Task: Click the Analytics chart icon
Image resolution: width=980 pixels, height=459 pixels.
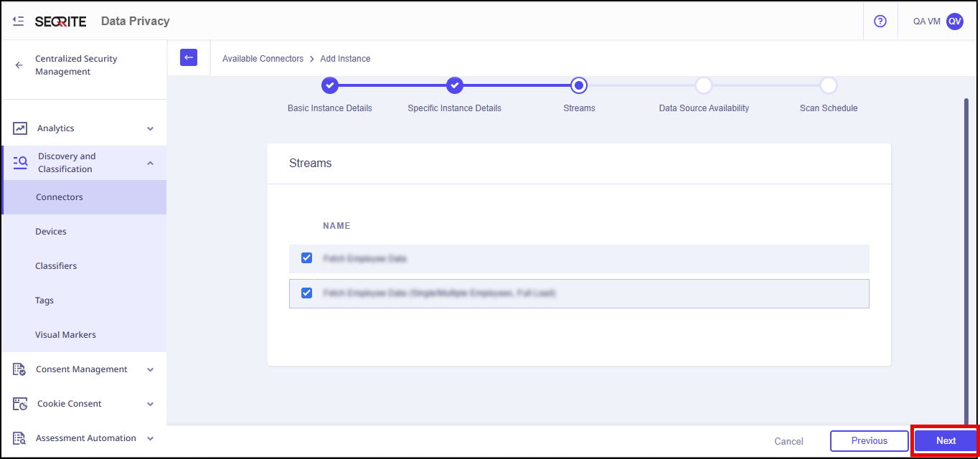Action: (21, 128)
